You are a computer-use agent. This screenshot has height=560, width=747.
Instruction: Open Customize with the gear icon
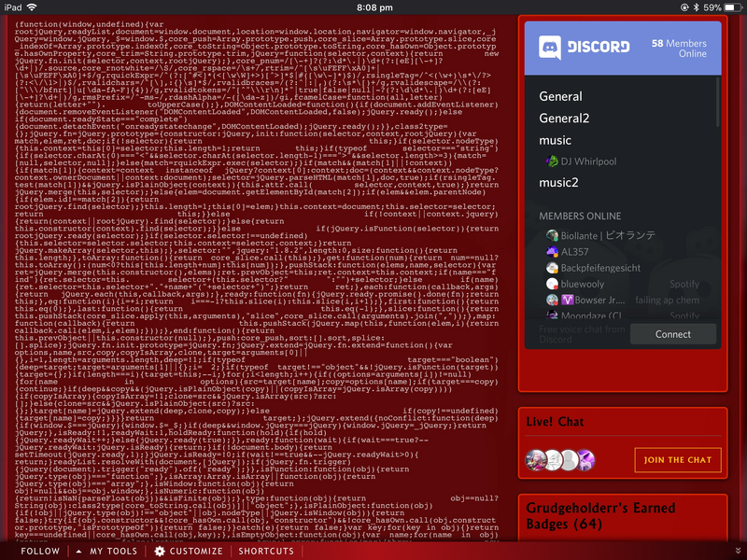tap(160, 551)
